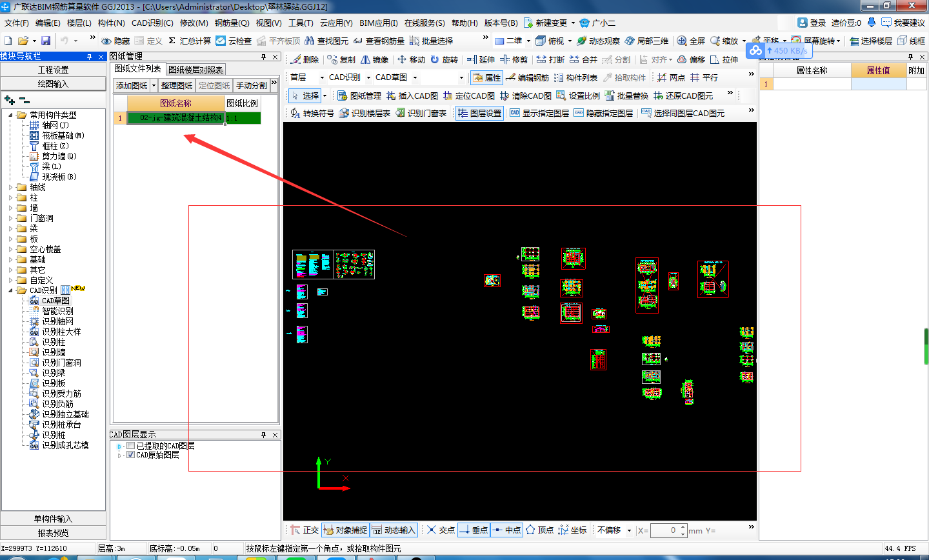Screen dimensions: 929x560
Task: Switch to 图纸楼层对照表 tab
Action: [x=195, y=70]
